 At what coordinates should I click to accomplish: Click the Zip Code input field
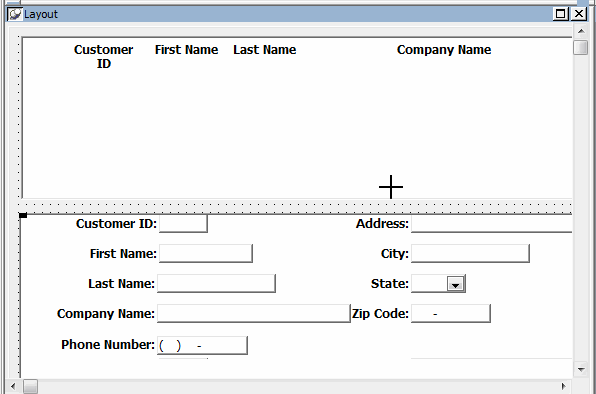click(451, 313)
